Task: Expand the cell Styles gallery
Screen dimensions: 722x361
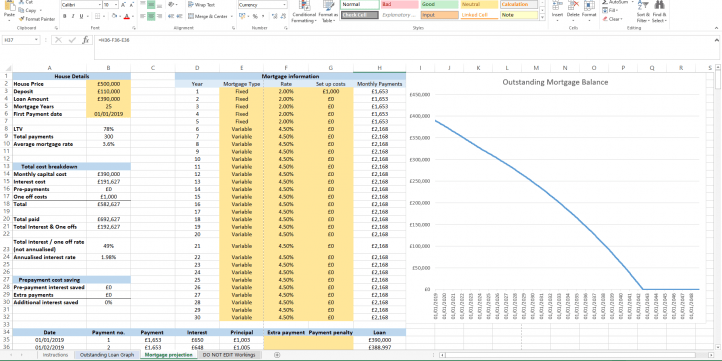Action: [542, 17]
